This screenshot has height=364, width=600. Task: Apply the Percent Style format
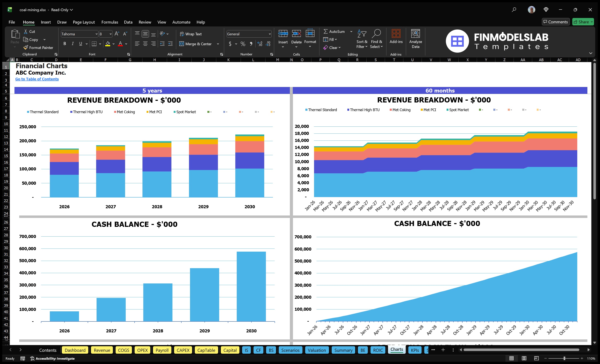pos(243,44)
